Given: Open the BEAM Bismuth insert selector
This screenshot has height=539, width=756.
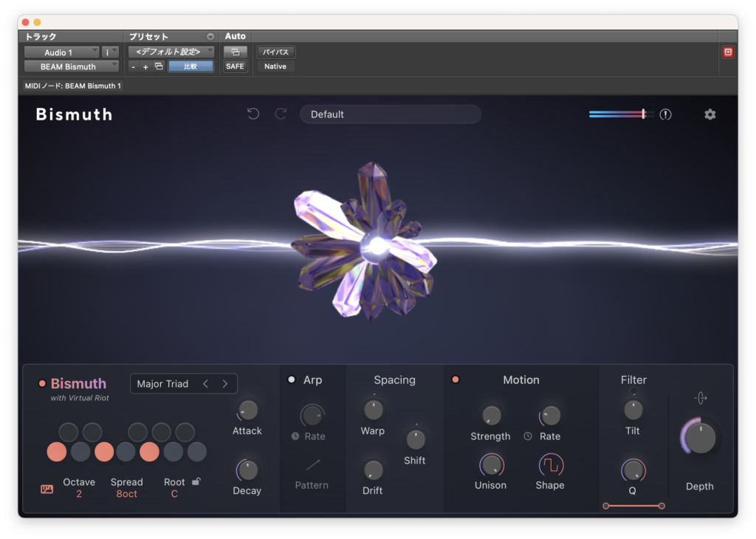Looking at the screenshot, I should coord(72,66).
